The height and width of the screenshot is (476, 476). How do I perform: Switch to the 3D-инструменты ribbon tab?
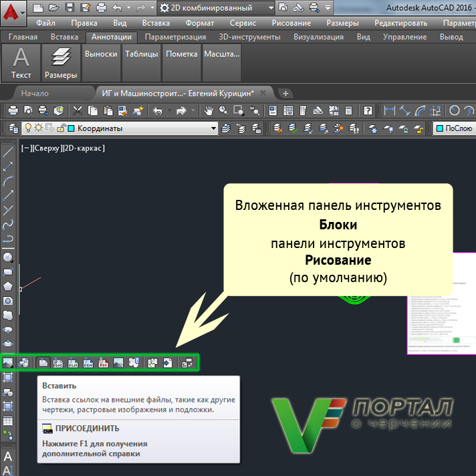pos(249,37)
